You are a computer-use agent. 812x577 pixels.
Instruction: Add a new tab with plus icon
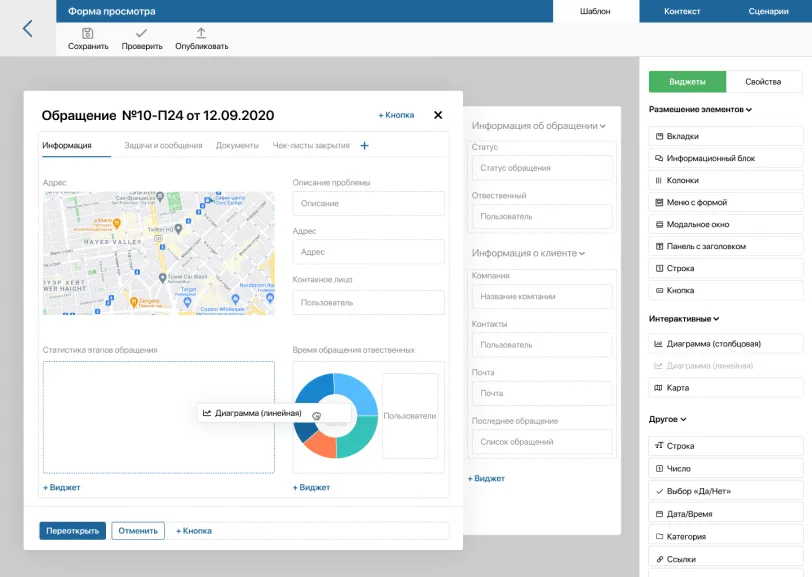(364, 146)
